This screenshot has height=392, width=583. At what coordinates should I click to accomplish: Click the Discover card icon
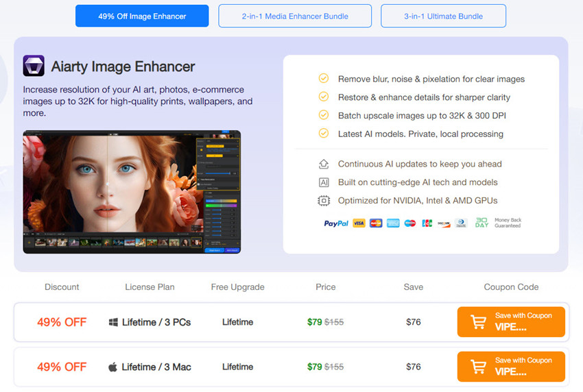(444, 223)
